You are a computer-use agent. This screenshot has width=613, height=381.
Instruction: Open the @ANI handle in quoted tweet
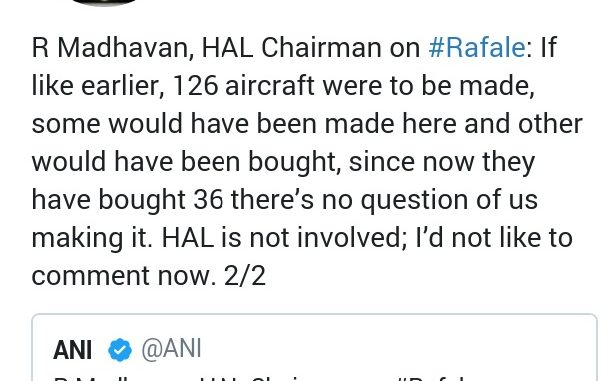point(171,349)
